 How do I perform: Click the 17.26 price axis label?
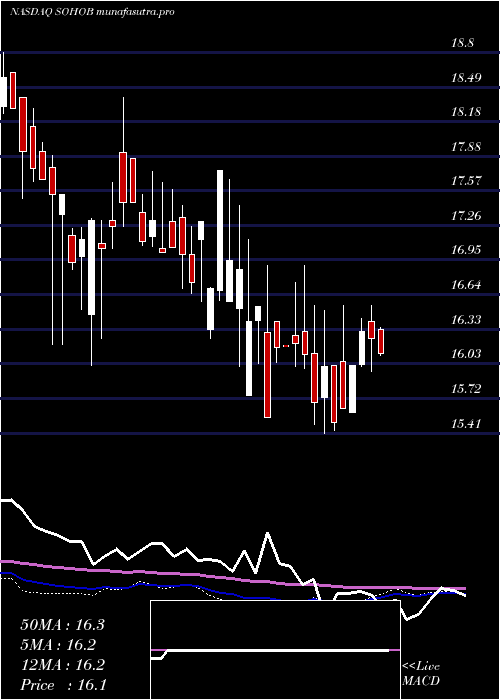tap(466, 216)
